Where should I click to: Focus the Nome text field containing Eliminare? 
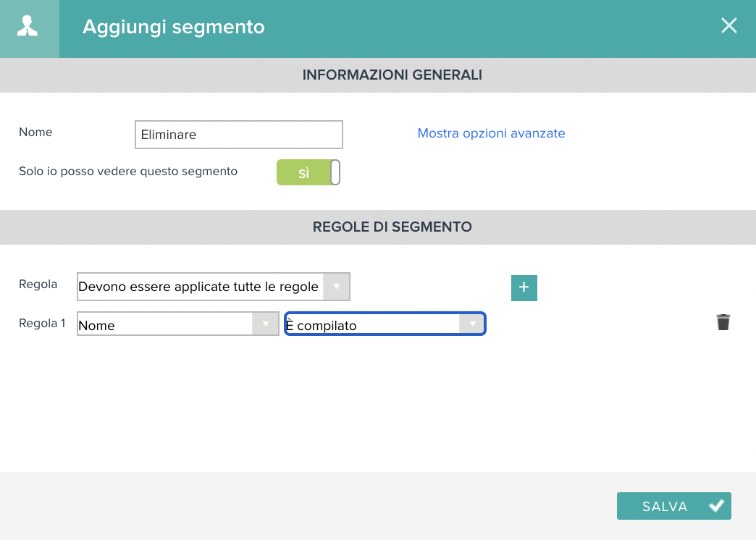[239, 135]
